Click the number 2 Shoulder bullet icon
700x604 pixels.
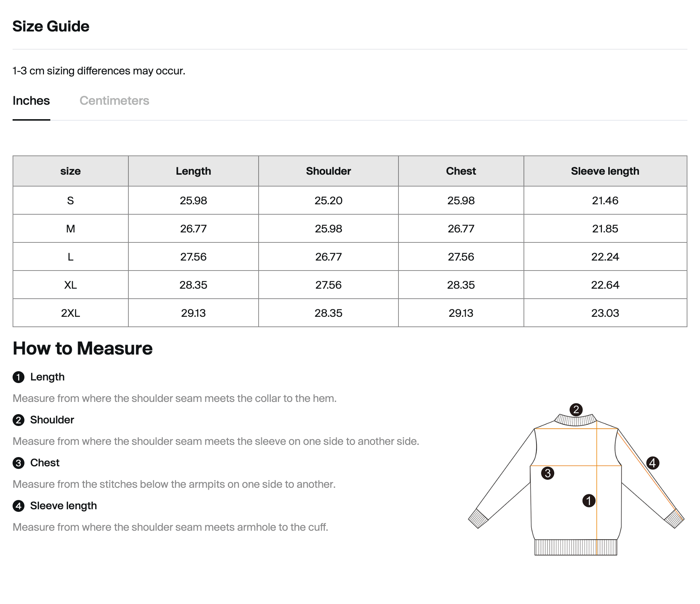pos(18,420)
